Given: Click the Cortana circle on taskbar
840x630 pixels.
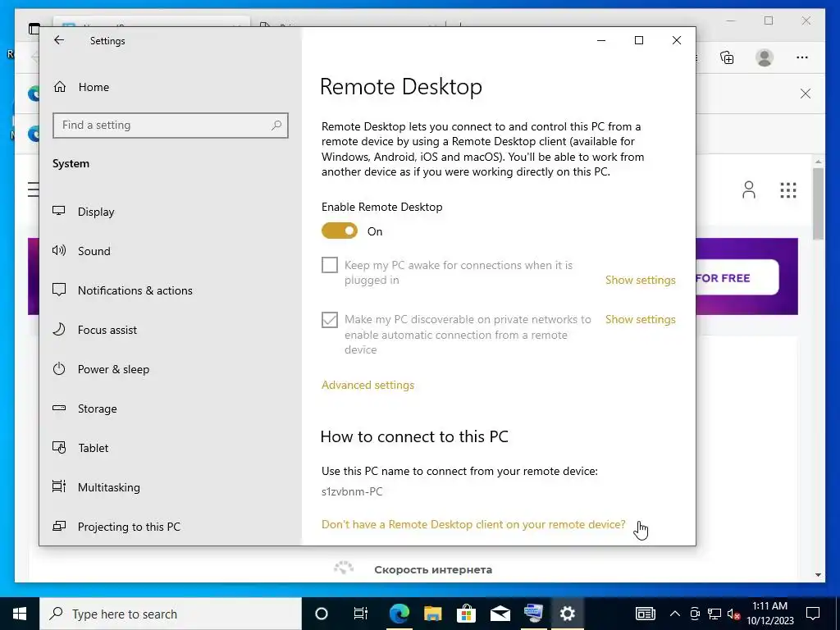Looking at the screenshot, I should [x=322, y=614].
